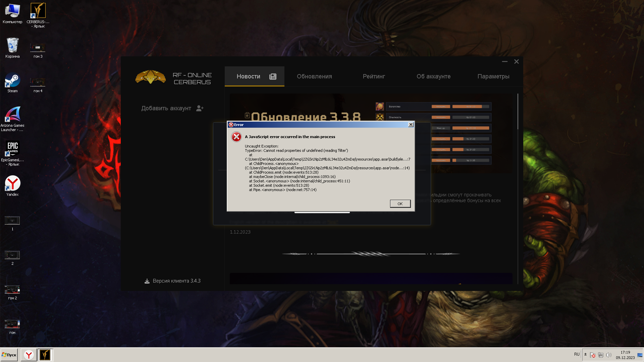This screenshot has width=644, height=362.
Task: Select the desktop file named 2
Action: [x=12, y=258]
